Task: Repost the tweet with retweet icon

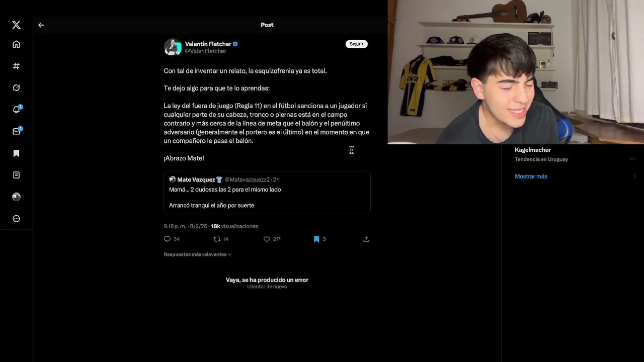Action: [217, 239]
